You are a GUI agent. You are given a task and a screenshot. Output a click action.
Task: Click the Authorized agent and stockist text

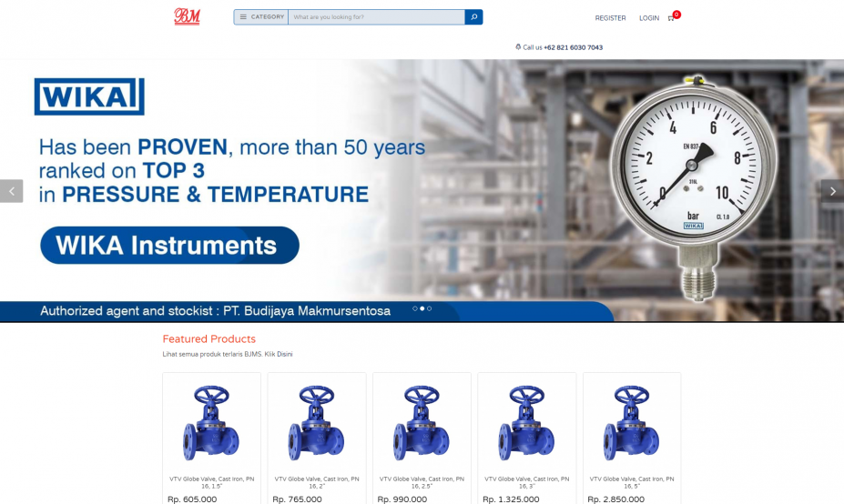[215, 311]
